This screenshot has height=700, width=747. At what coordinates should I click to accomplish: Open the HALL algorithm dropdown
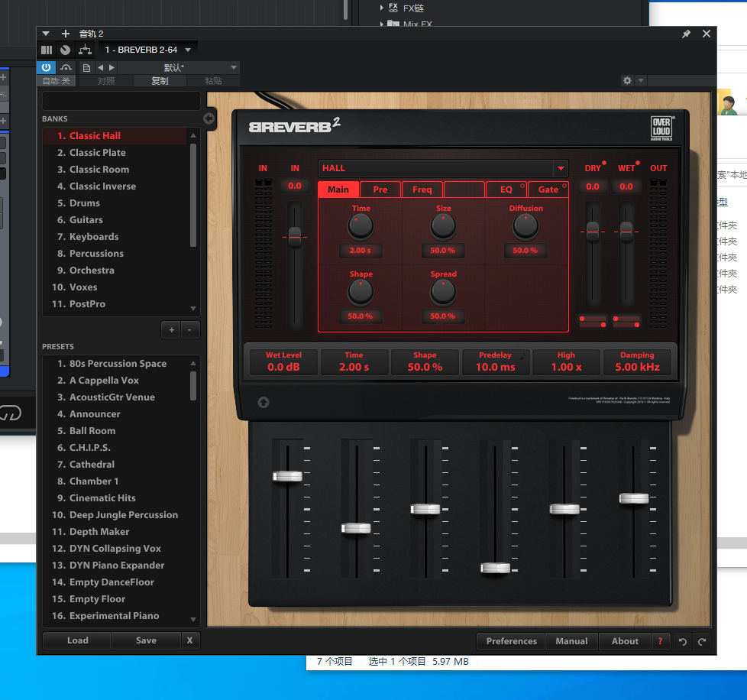[x=561, y=168]
